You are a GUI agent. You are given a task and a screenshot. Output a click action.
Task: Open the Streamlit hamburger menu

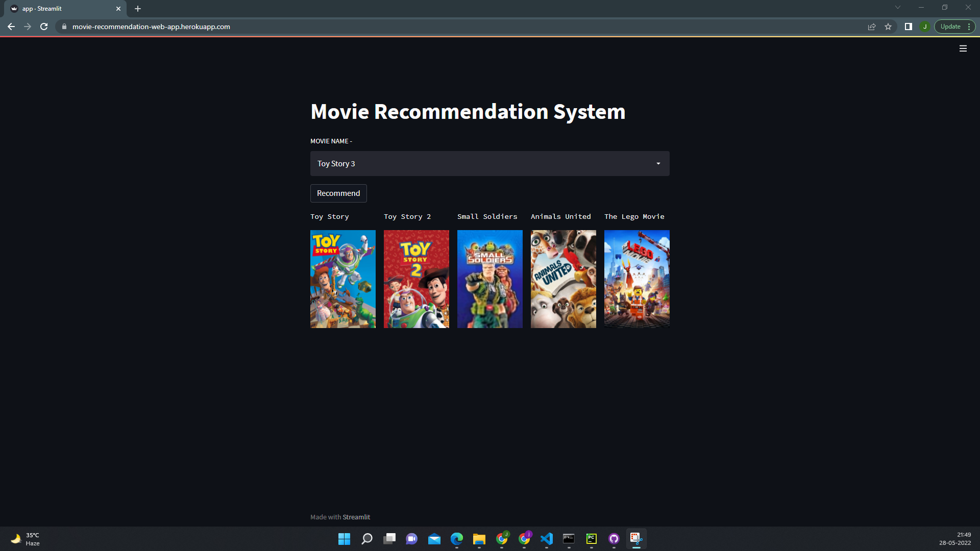click(963, 48)
